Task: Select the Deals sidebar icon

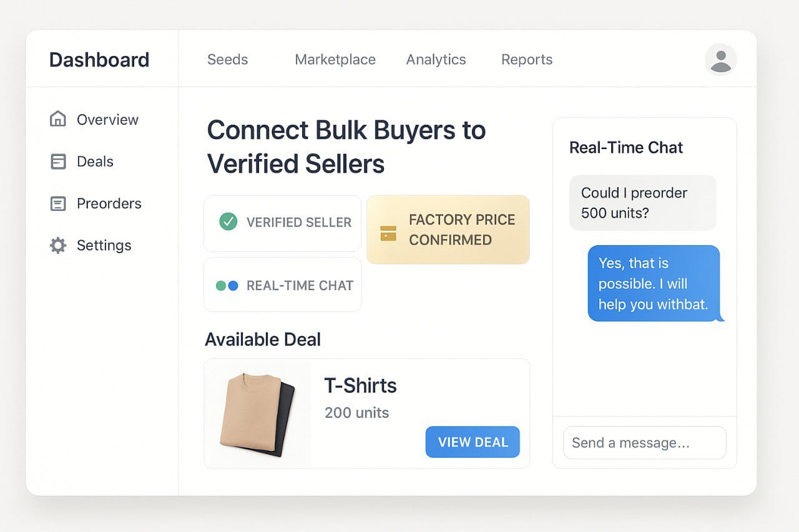Action: pos(57,162)
